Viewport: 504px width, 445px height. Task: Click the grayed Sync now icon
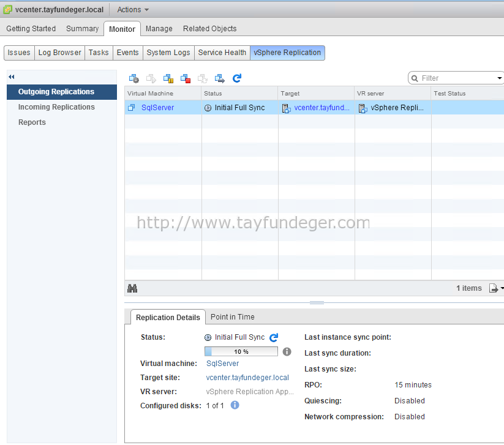(203, 78)
